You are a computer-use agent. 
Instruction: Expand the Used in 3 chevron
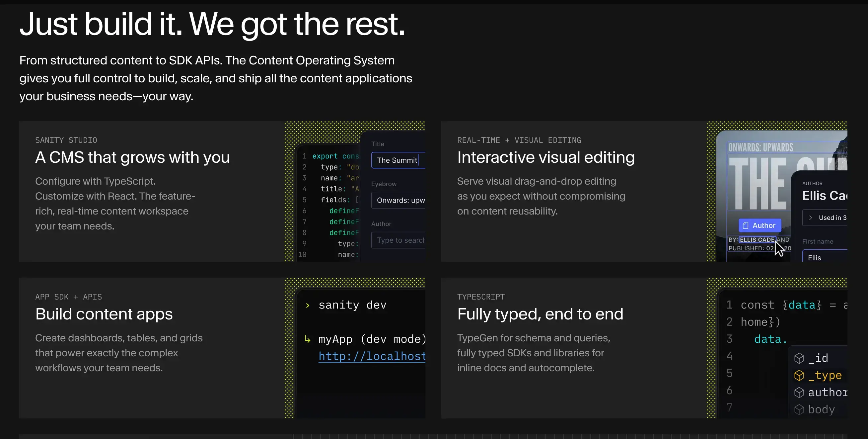[x=810, y=218]
